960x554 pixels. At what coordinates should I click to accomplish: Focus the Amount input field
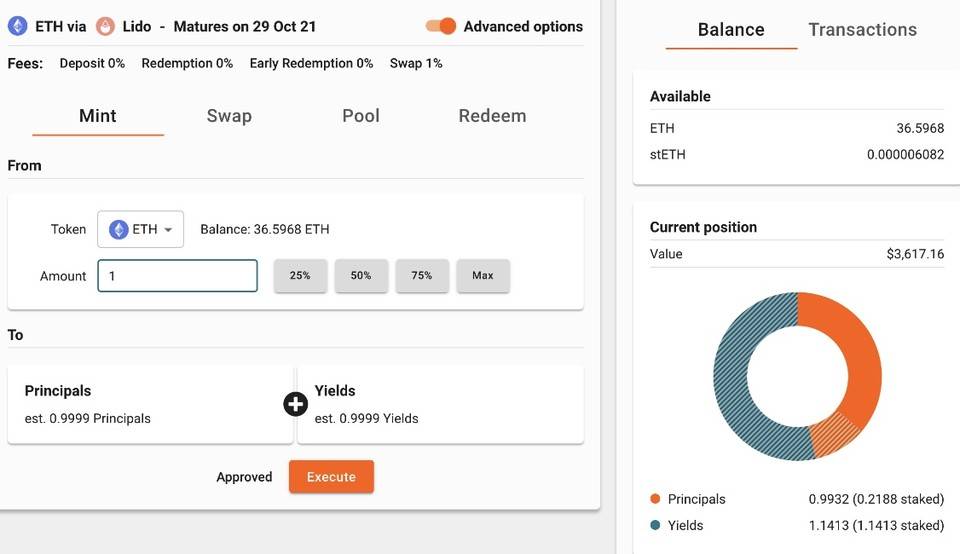pos(178,276)
